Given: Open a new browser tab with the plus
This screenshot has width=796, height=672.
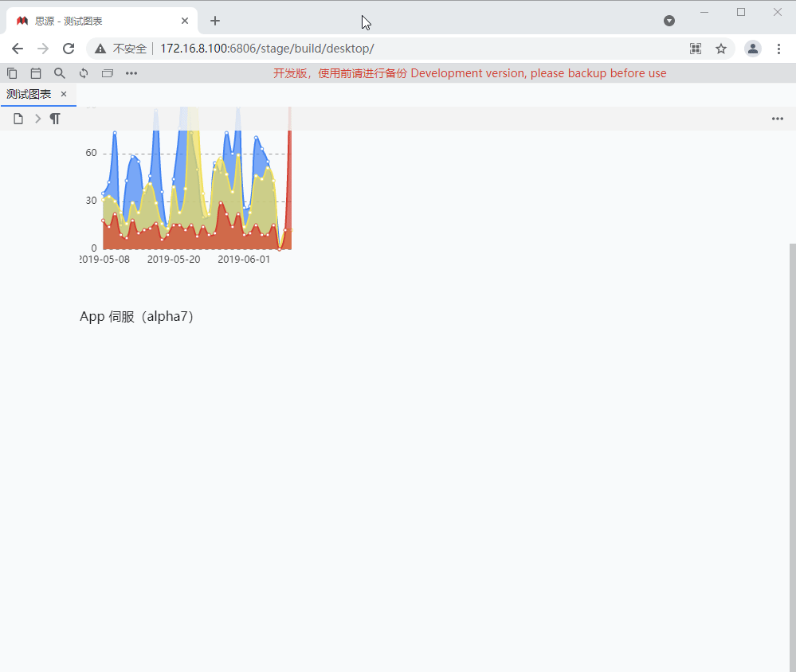Looking at the screenshot, I should (214, 21).
